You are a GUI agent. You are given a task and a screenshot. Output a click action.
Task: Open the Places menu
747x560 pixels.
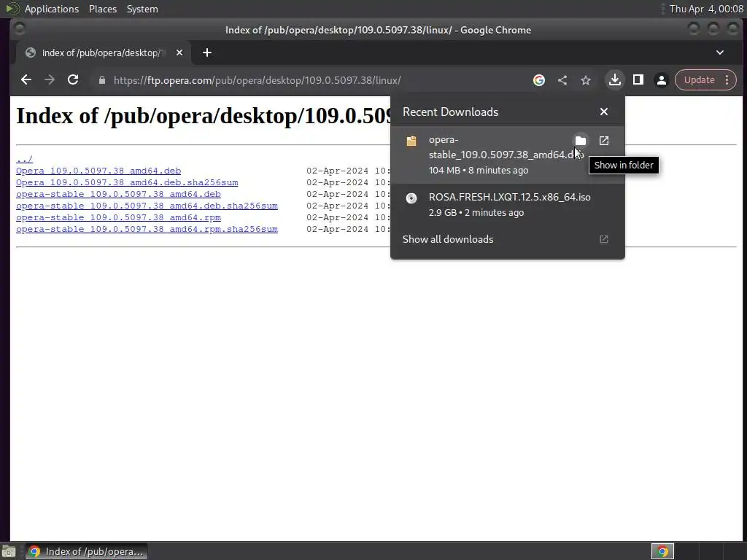click(102, 9)
